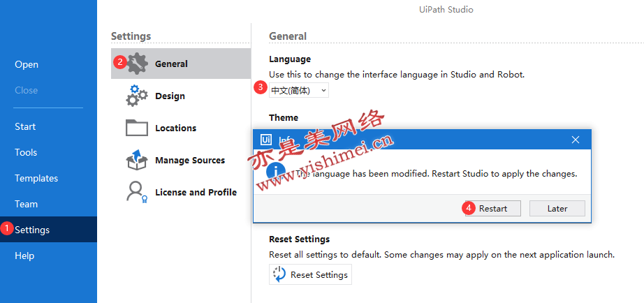Select Close in the sidebar

coord(27,90)
